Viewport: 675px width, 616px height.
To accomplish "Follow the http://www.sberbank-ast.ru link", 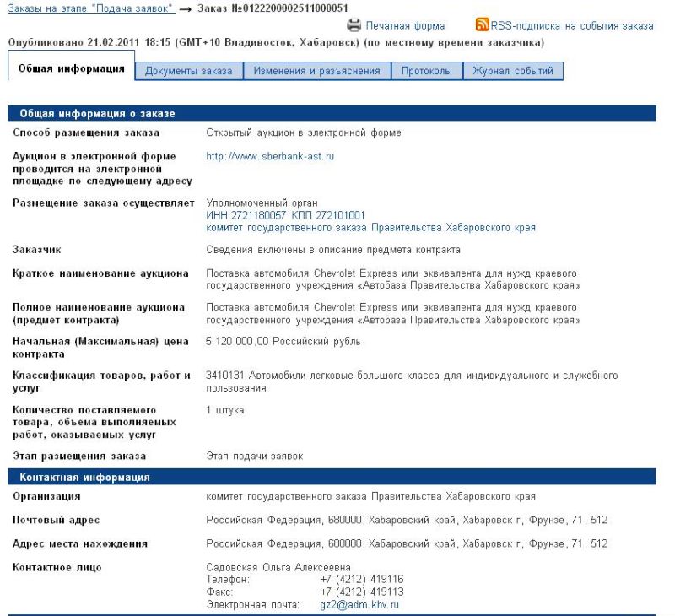I will 270,156.
